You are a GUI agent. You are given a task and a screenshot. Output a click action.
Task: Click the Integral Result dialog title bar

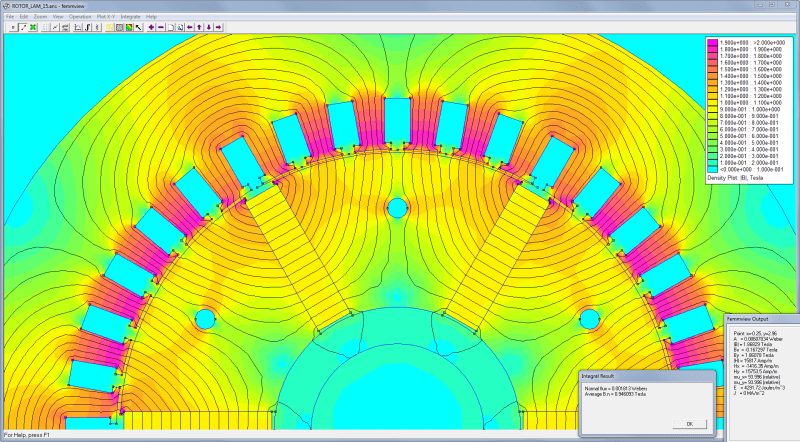click(647, 376)
